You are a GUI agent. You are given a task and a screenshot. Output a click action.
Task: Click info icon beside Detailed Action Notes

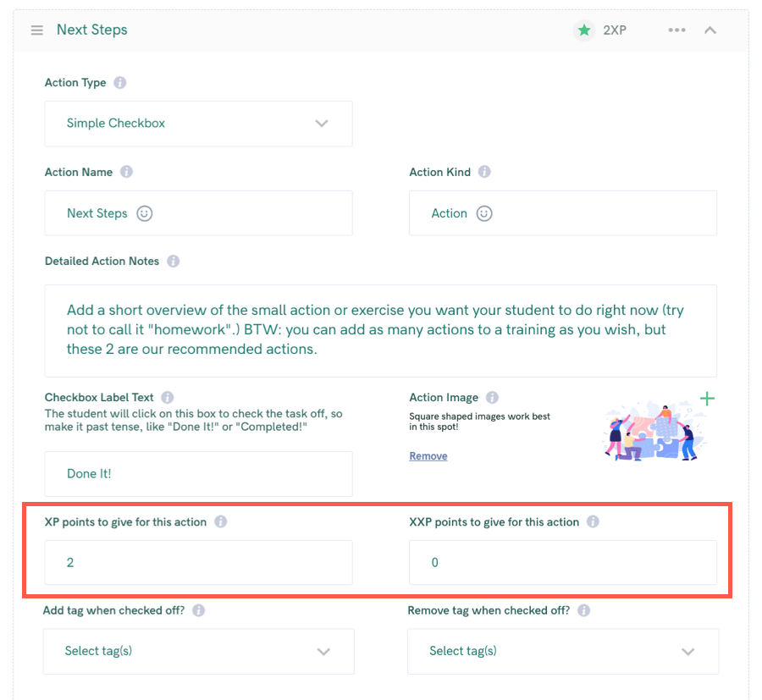173,262
